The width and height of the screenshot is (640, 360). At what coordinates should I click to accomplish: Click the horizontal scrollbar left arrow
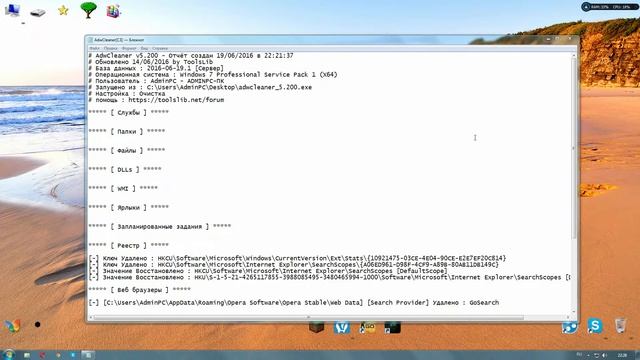click(91, 317)
